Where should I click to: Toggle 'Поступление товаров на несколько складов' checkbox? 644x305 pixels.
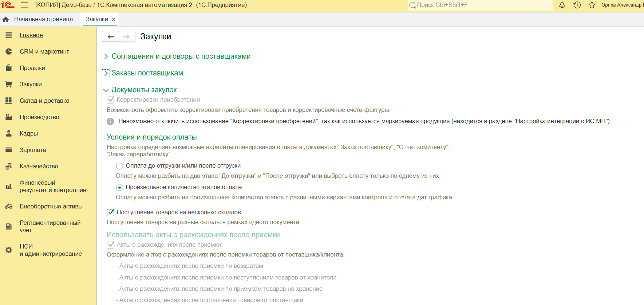111,212
